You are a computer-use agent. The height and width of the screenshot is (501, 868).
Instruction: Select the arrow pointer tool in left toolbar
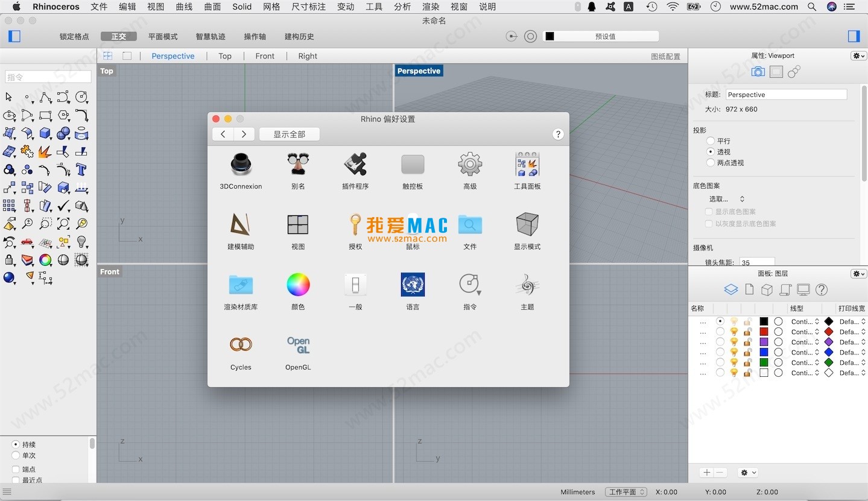(x=9, y=97)
